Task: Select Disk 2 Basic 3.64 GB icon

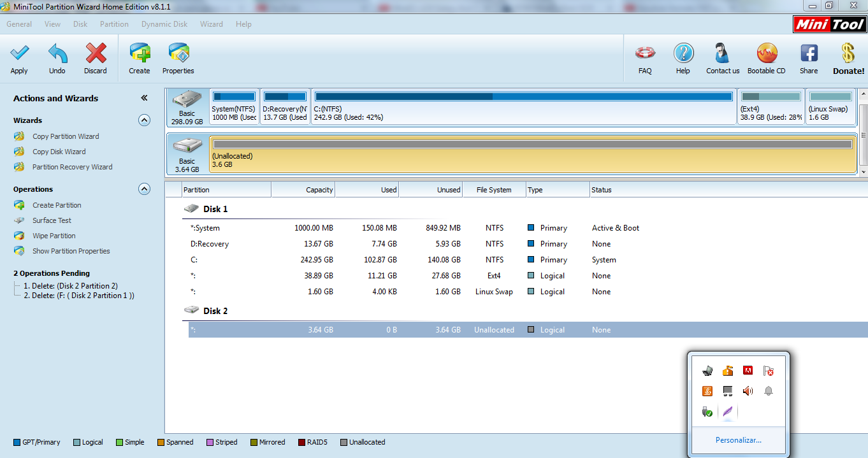Action: [187, 154]
